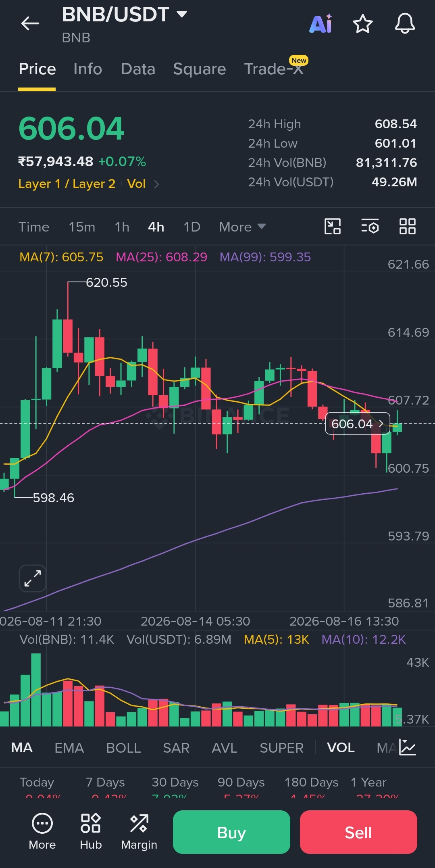The width and height of the screenshot is (435, 868).
Task: Open the Hub icon
Action: pos(91,832)
